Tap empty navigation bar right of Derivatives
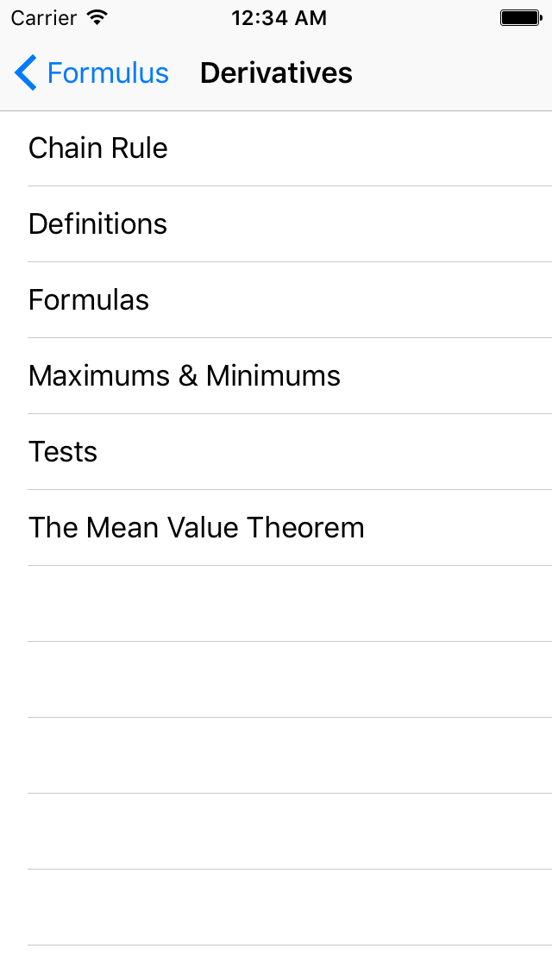This screenshot has height=980, width=552. coord(457,73)
